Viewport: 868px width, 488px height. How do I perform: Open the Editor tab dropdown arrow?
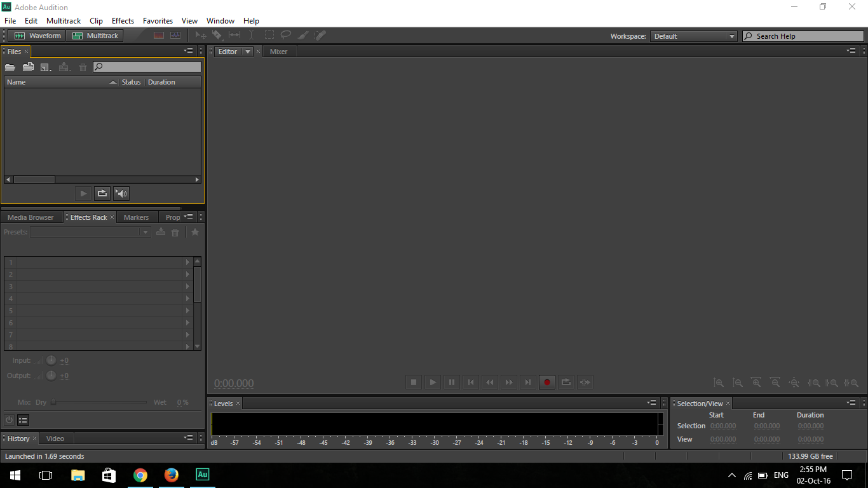[248, 51]
